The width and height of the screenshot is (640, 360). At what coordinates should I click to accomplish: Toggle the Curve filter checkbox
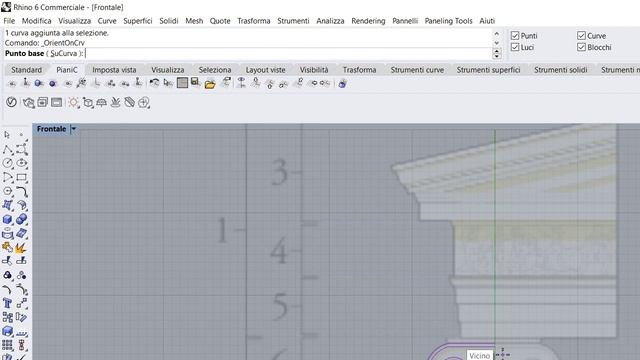coord(582,36)
